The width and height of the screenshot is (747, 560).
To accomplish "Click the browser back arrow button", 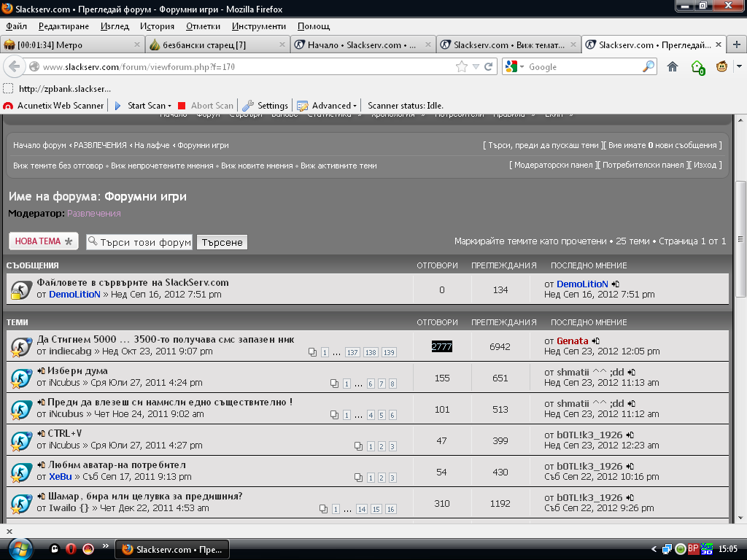I will 14,66.
